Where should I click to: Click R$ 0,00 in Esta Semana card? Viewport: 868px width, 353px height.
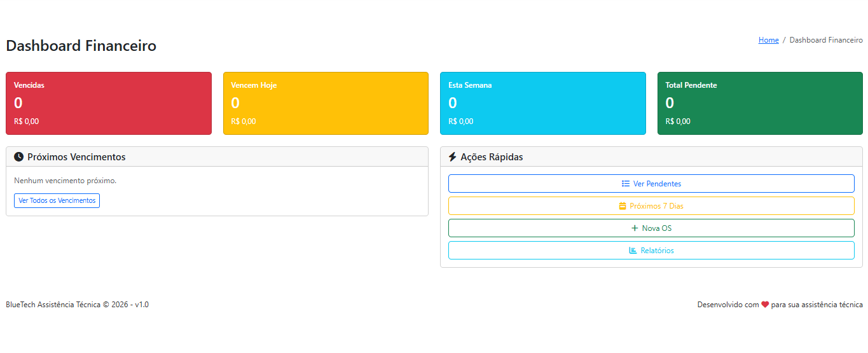tap(460, 121)
